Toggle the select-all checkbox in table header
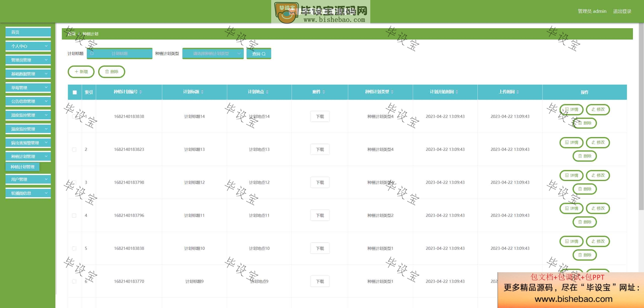The width and height of the screenshot is (644, 308). point(75,92)
